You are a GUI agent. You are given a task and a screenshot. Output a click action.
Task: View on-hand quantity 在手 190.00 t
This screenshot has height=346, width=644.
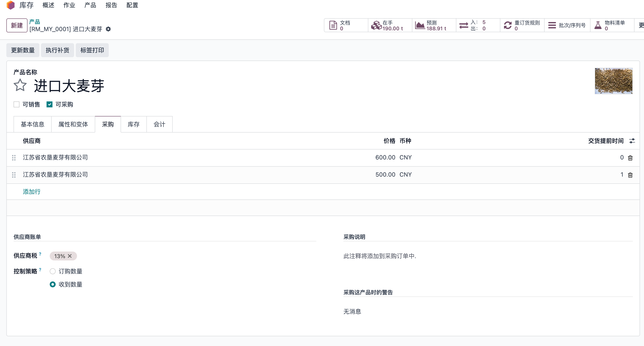[x=390, y=25]
